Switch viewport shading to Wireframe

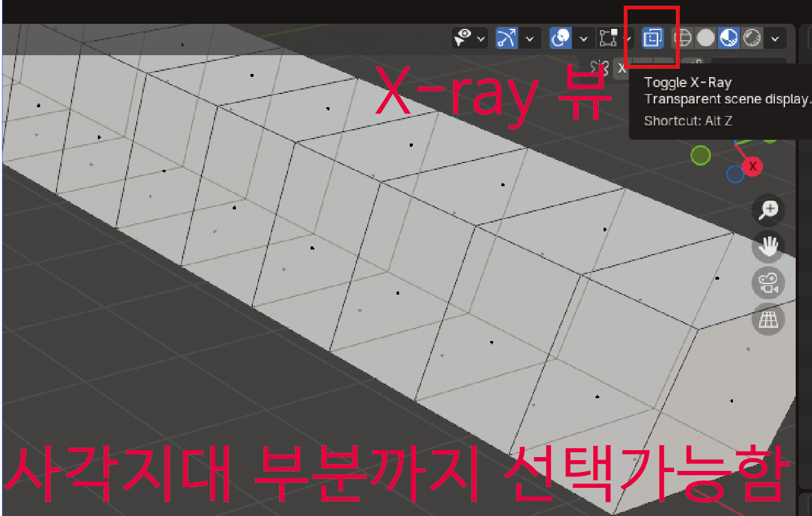click(x=682, y=38)
